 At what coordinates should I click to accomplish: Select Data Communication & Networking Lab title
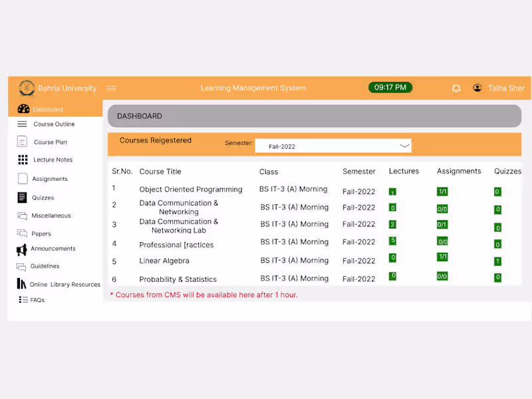179,226
